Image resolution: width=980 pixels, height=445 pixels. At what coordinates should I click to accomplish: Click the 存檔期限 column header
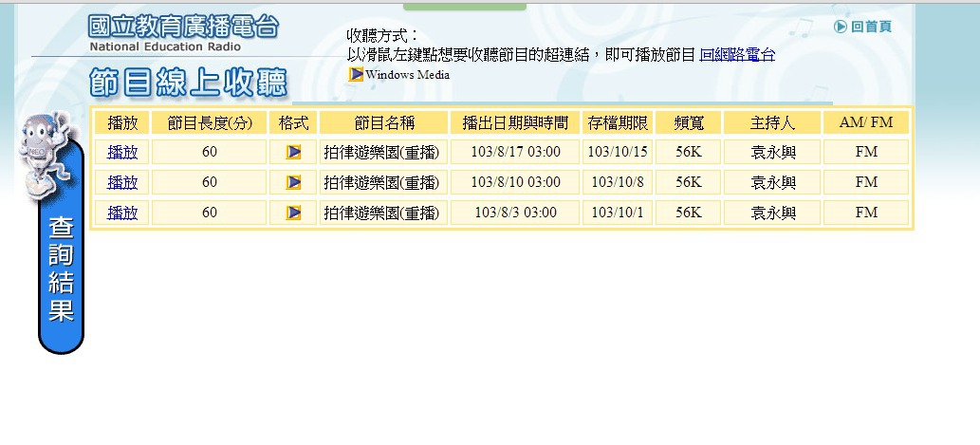[617, 122]
